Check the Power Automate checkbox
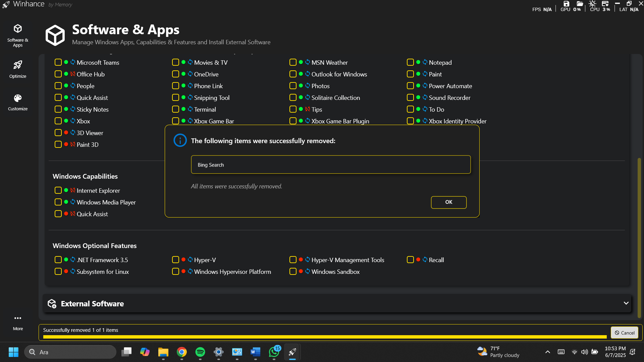 point(410,86)
